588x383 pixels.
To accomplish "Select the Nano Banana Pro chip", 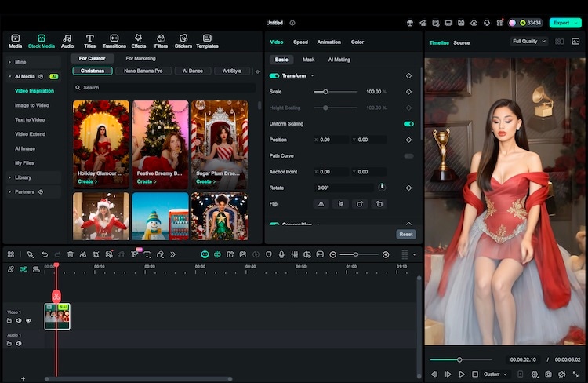I will click(x=143, y=71).
